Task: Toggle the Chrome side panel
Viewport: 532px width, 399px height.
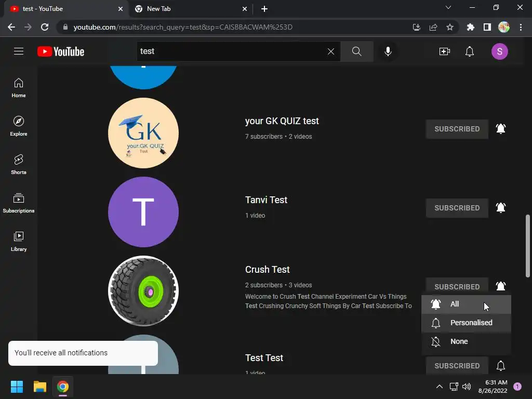Action: click(487, 27)
